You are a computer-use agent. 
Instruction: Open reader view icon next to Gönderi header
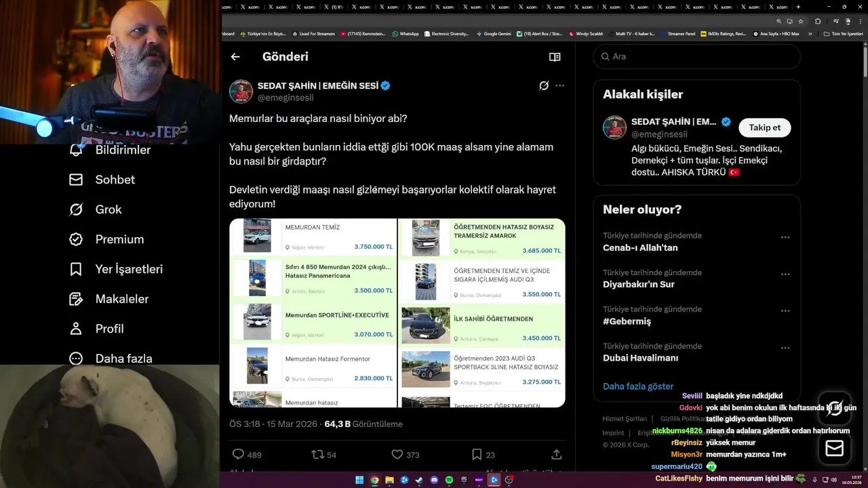[555, 57]
